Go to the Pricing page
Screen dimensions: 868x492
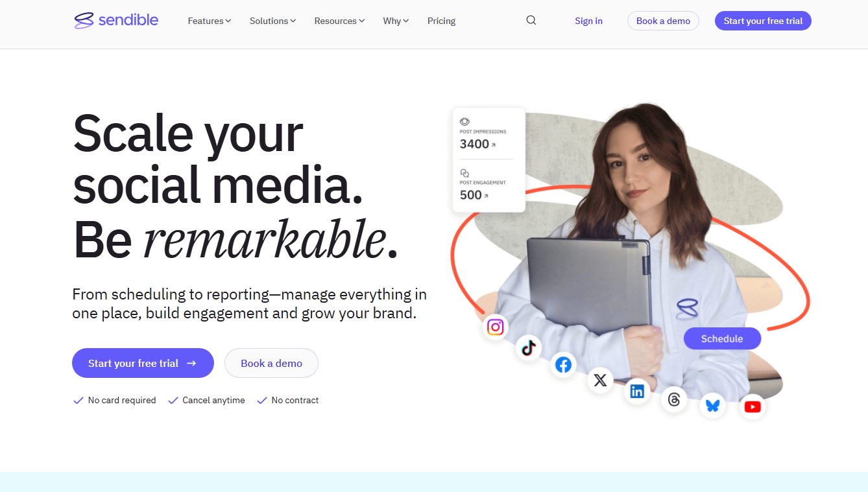(x=441, y=21)
